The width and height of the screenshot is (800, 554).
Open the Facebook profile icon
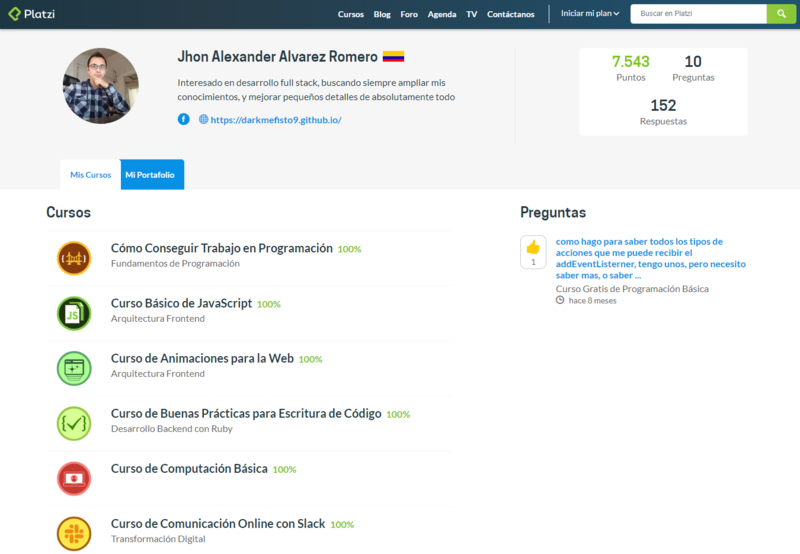pyautogui.click(x=184, y=119)
